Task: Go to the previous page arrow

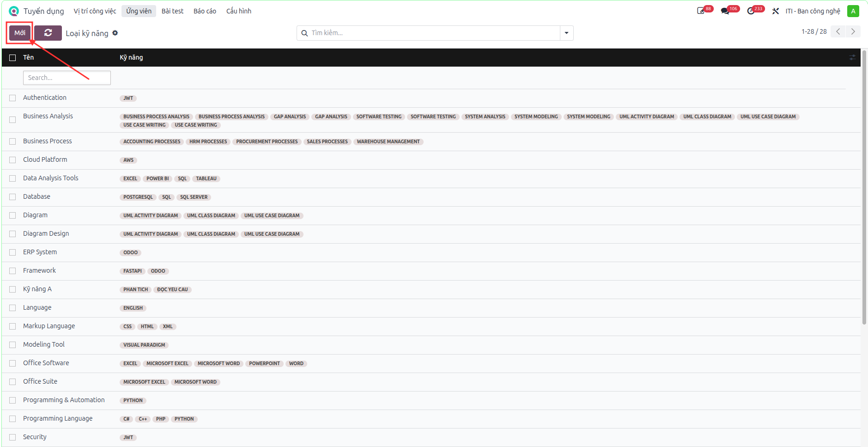Action: [838, 31]
